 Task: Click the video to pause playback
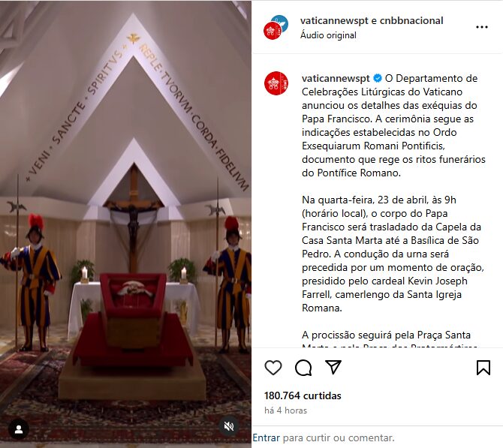pyautogui.click(x=125, y=224)
